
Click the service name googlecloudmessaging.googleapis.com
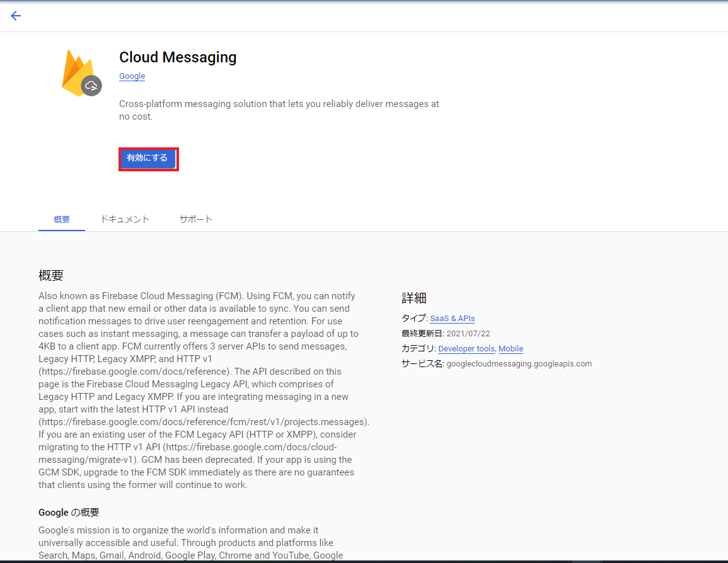[x=519, y=364]
